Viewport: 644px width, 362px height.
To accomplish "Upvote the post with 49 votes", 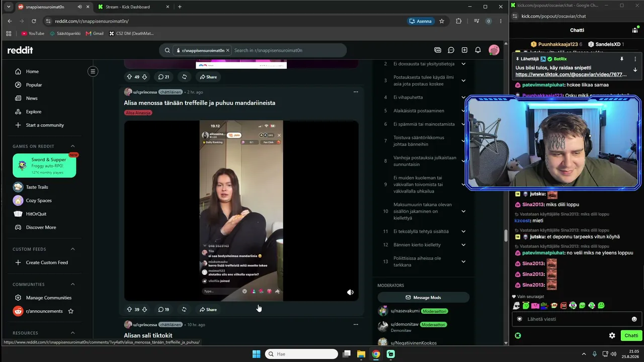I will click(129, 77).
